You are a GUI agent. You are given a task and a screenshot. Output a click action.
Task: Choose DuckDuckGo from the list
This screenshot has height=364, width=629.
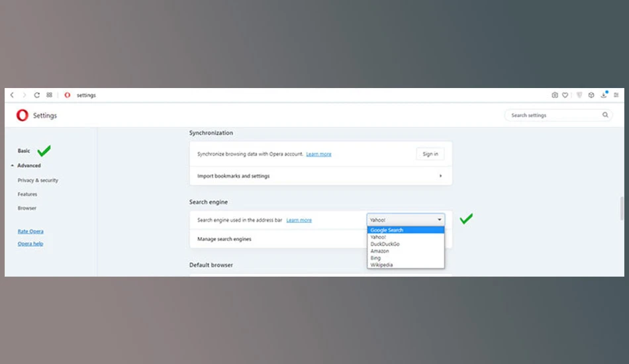pyautogui.click(x=406, y=244)
